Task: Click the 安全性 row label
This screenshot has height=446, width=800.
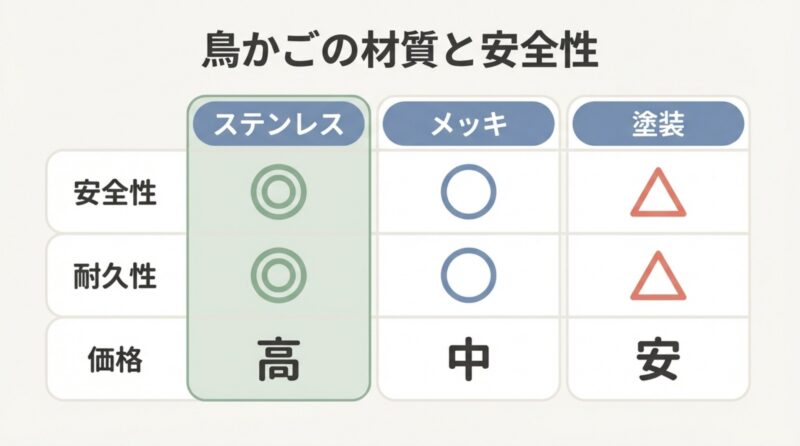Action: tap(116, 192)
